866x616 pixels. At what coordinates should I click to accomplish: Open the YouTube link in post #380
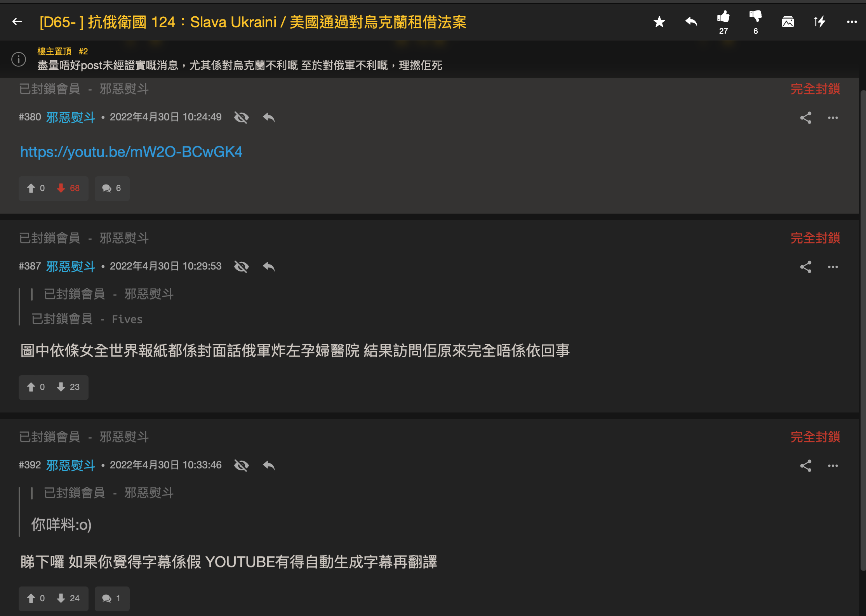131,152
